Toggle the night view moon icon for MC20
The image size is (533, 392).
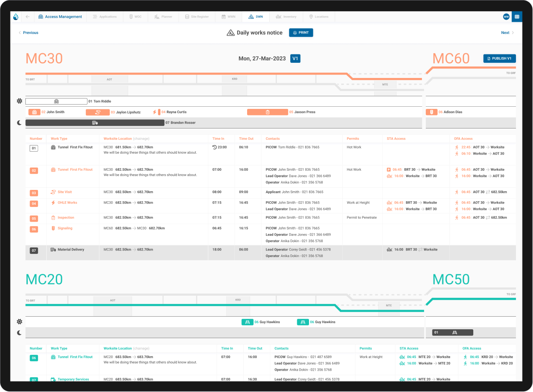19,332
